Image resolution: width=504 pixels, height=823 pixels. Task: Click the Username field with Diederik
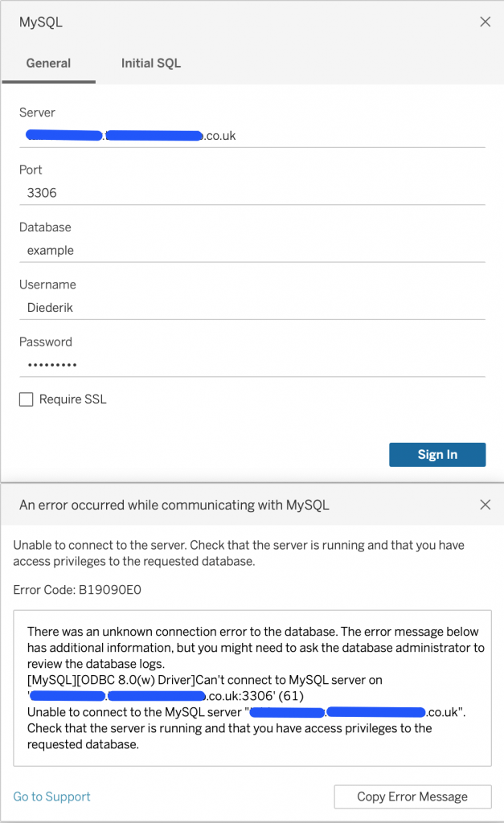[252, 307]
